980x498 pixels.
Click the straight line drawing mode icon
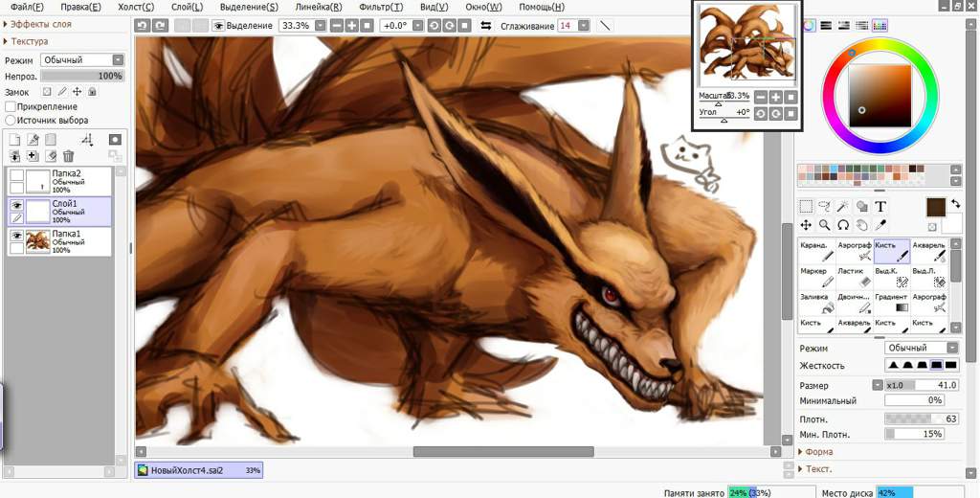click(605, 26)
